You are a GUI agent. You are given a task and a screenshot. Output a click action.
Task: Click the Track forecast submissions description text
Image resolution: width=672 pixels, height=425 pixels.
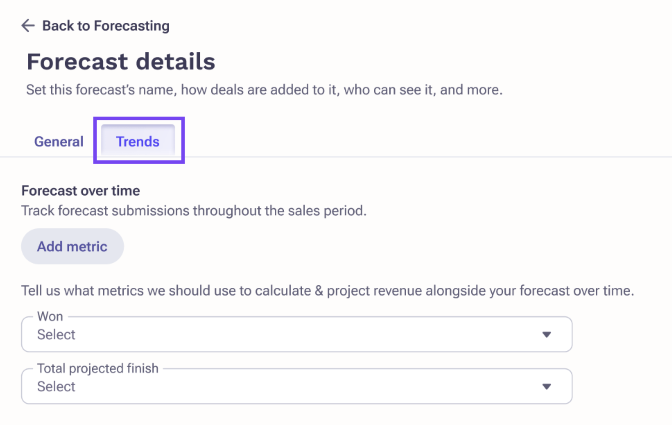click(x=194, y=211)
